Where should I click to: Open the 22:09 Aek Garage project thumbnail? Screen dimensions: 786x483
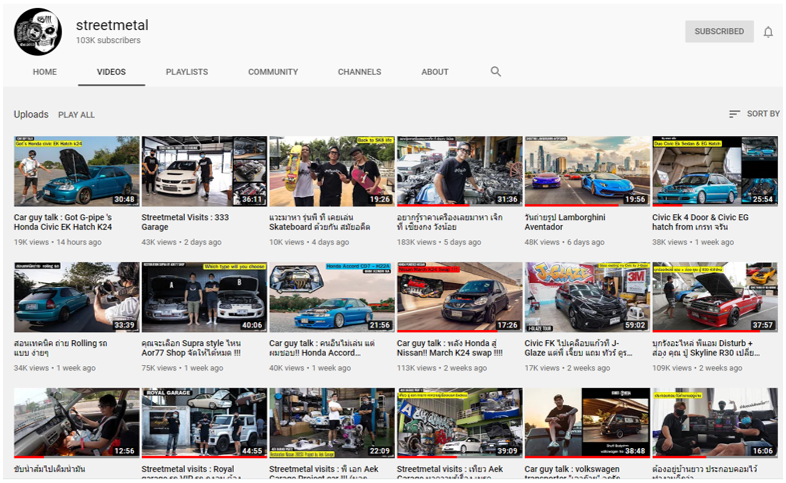point(332,423)
